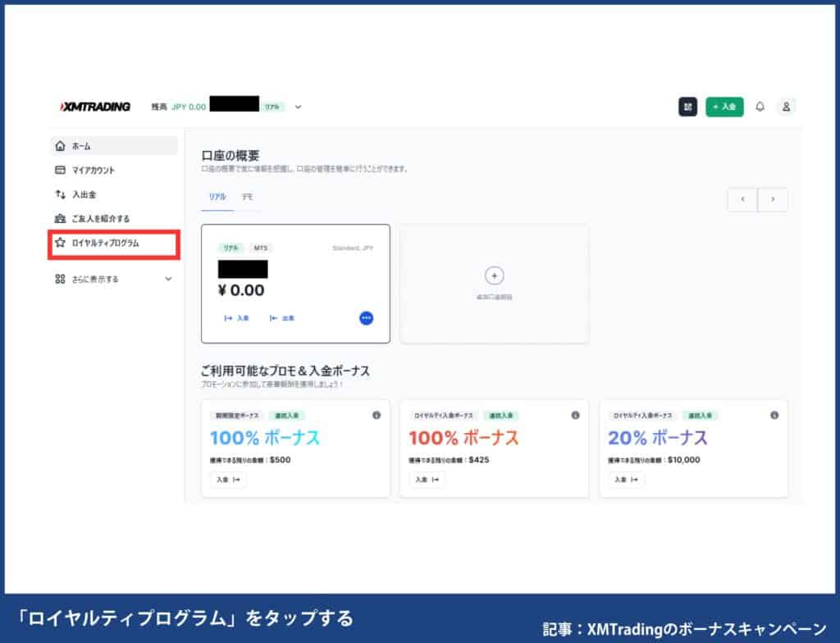The image size is (840, 643).
Task: Click the grid icon beside さらに表示する
Action: [60, 279]
